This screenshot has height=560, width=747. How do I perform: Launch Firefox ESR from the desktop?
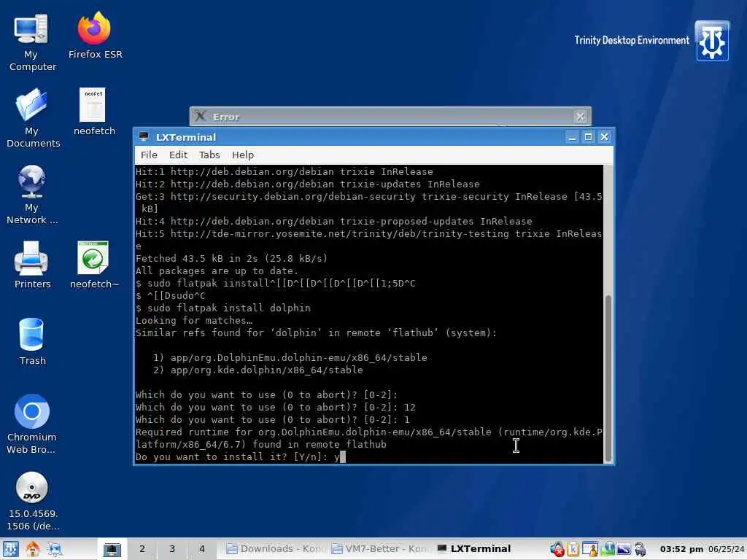coord(95,35)
